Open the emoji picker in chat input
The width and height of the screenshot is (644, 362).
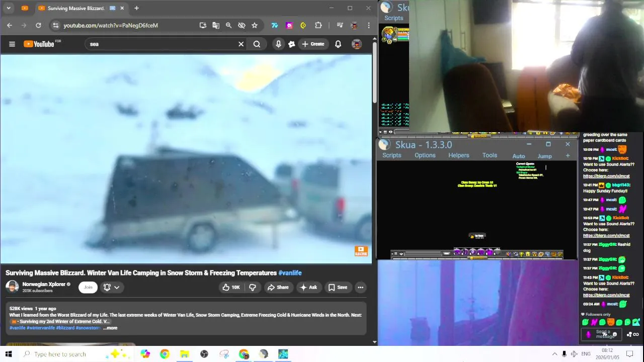point(615,334)
